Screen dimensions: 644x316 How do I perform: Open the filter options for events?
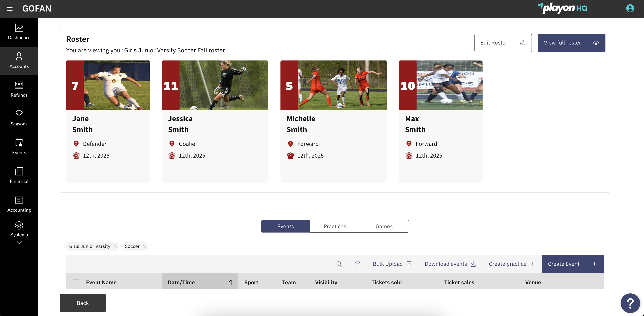point(357,264)
